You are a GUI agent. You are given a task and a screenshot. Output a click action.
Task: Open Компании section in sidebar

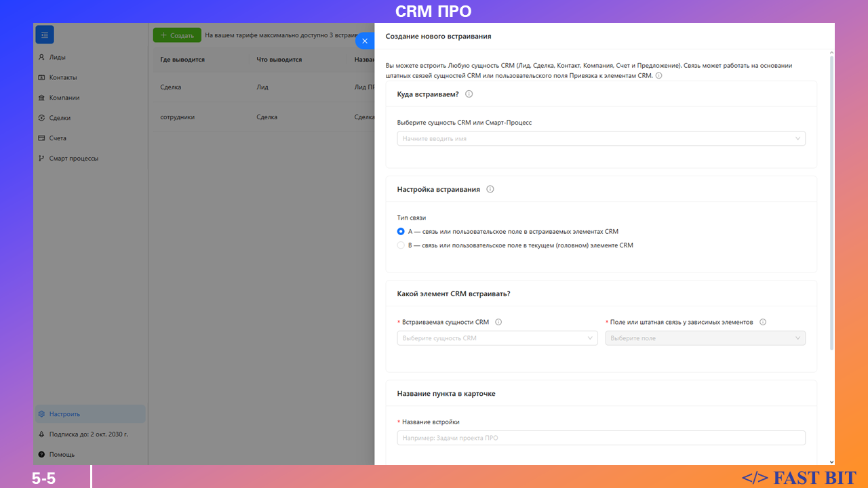91,98
